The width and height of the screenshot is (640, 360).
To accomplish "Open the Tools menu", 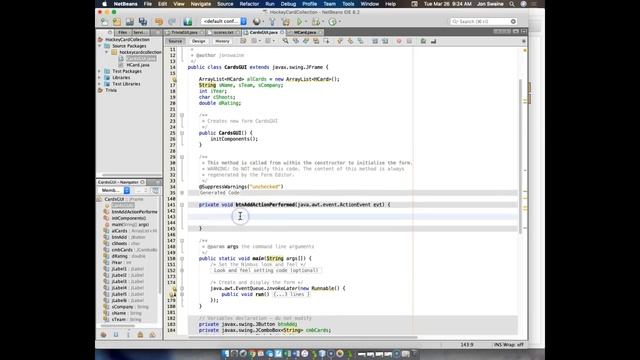I will [x=348, y=4].
